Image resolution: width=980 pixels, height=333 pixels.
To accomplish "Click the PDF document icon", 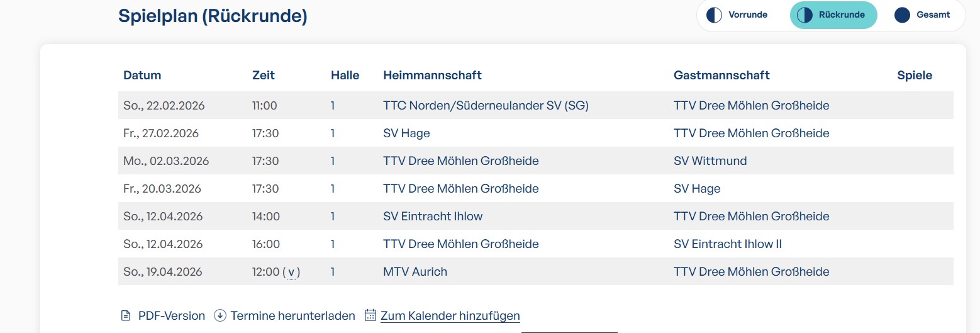I will [126, 315].
